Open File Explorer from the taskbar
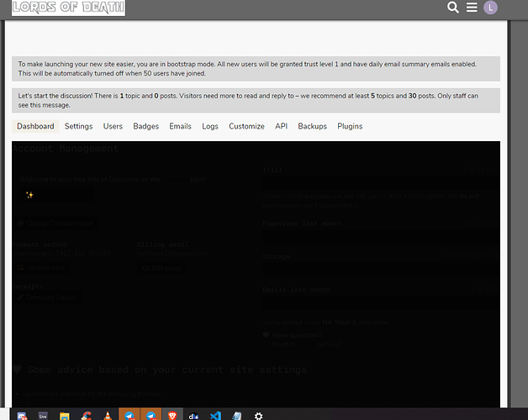528x420 pixels. (64, 417)
